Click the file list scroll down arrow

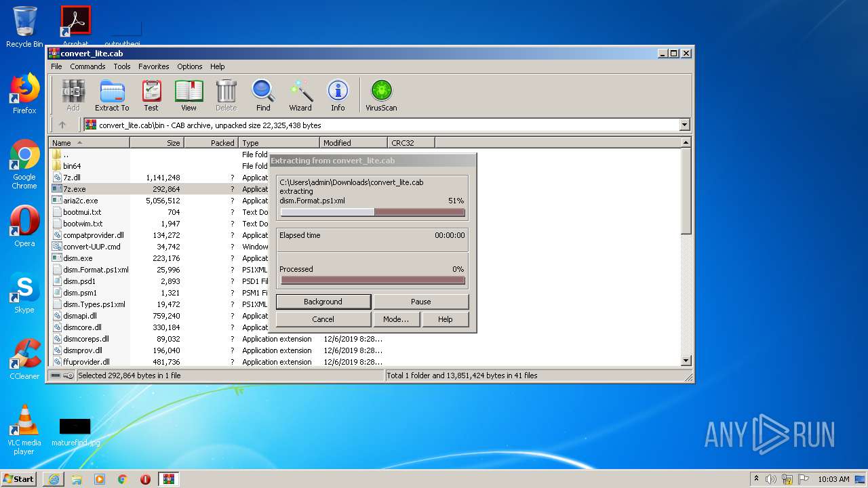point(686,361)
